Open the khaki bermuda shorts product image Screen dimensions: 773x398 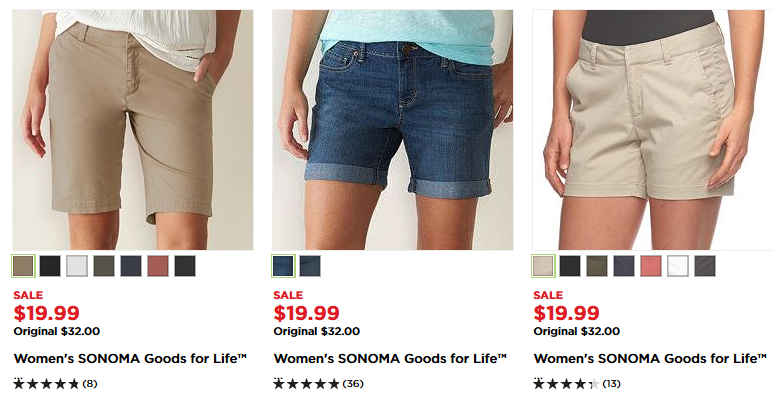(x=133, y=130)
